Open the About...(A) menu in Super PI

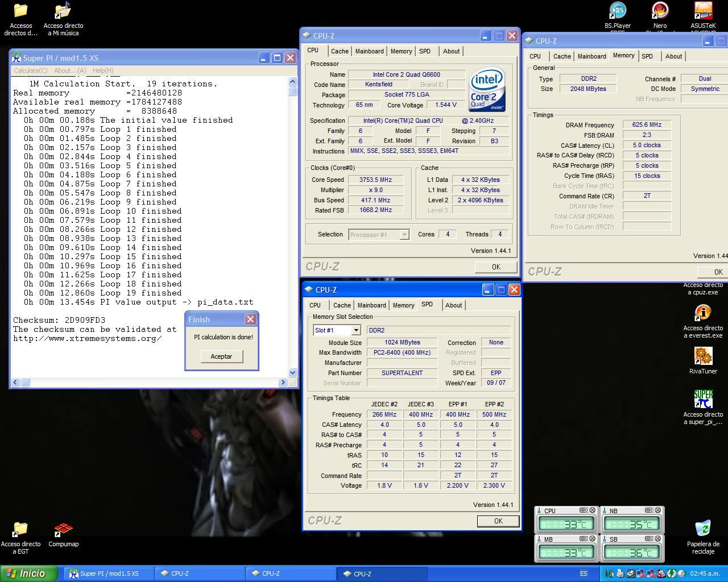[70, 70]
